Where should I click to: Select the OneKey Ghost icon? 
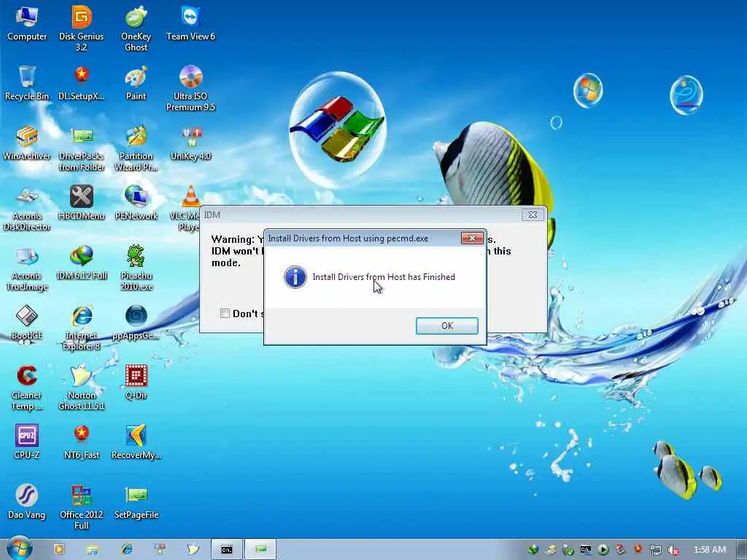136,28
